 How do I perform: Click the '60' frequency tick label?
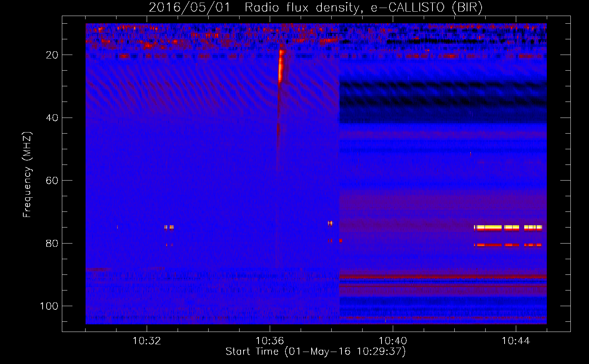point(52,181)
